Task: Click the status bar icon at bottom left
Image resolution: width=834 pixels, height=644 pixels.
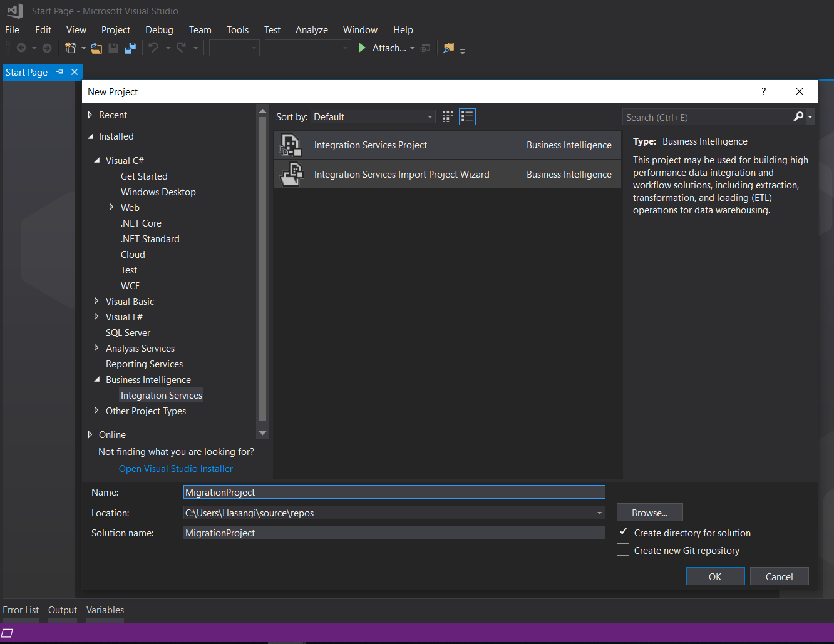Action: point(8,633)
